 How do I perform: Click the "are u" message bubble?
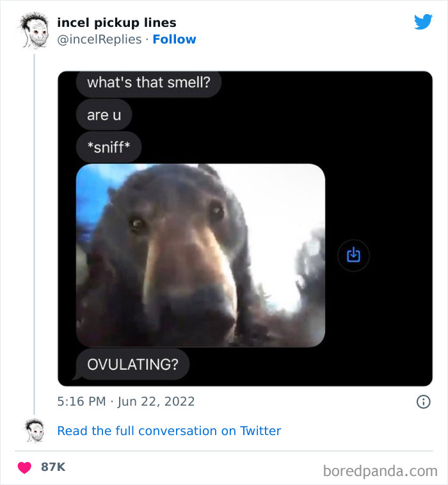pyautogui.click(x=104, y=115)
